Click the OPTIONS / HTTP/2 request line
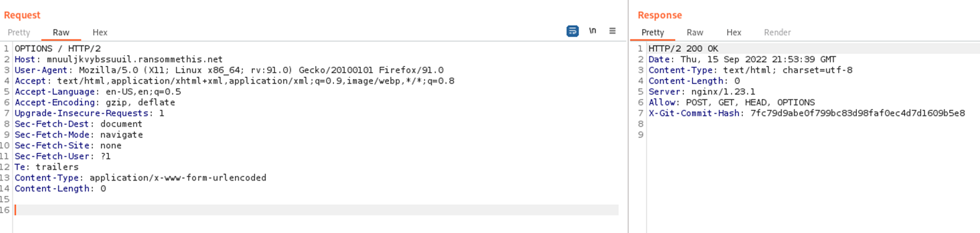The height and width of the screenshot is (233, 980). click(x=58, y=49)
